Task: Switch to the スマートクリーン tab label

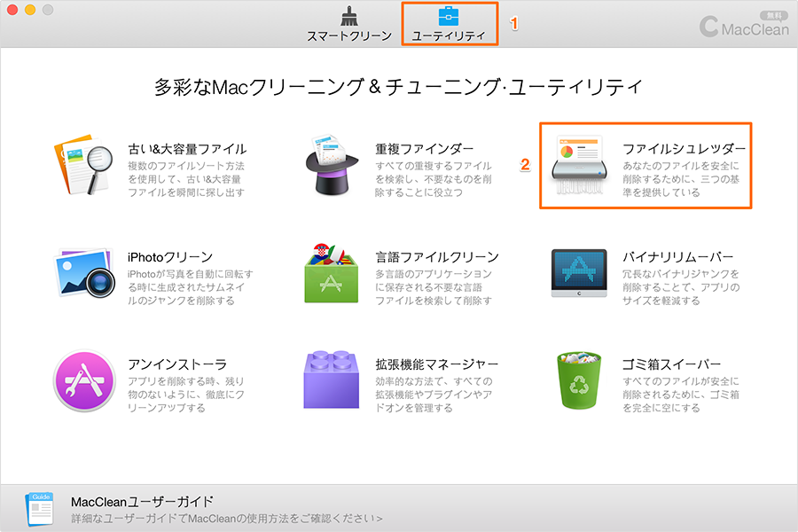Action: click(349, 36)
